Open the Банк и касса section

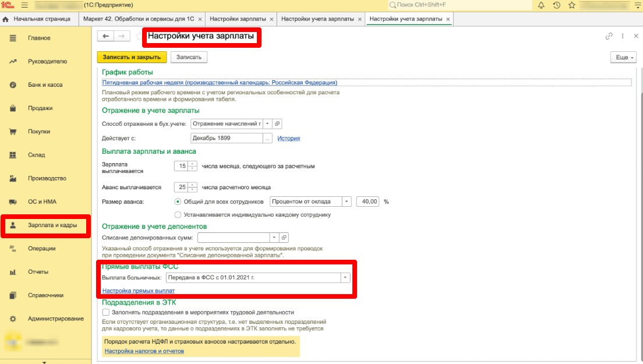pos(45,85)
